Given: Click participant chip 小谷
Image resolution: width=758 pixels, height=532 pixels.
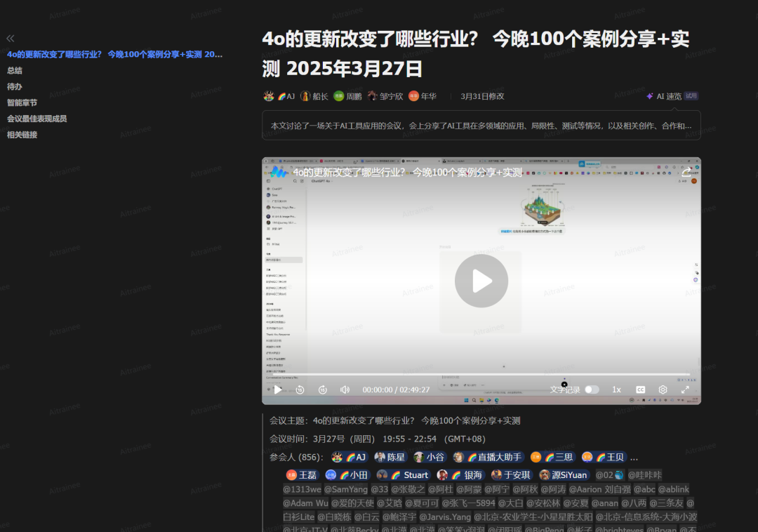Looking at the screenshot, I should [x=430, y=457].
